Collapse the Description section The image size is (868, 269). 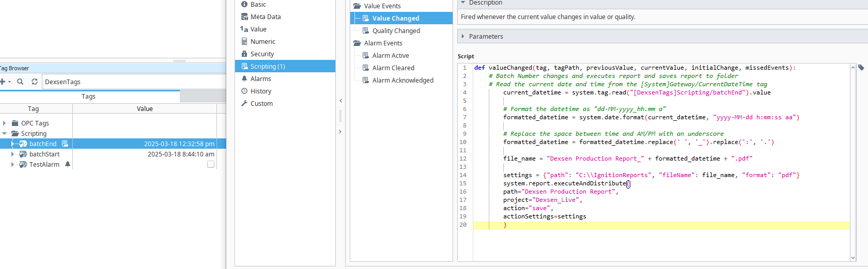[462, 3]
